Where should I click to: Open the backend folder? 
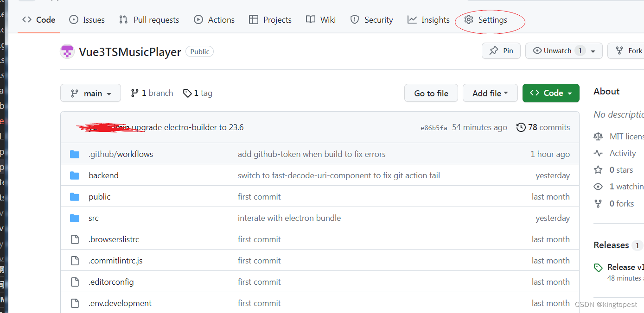[x=103, y=175]
